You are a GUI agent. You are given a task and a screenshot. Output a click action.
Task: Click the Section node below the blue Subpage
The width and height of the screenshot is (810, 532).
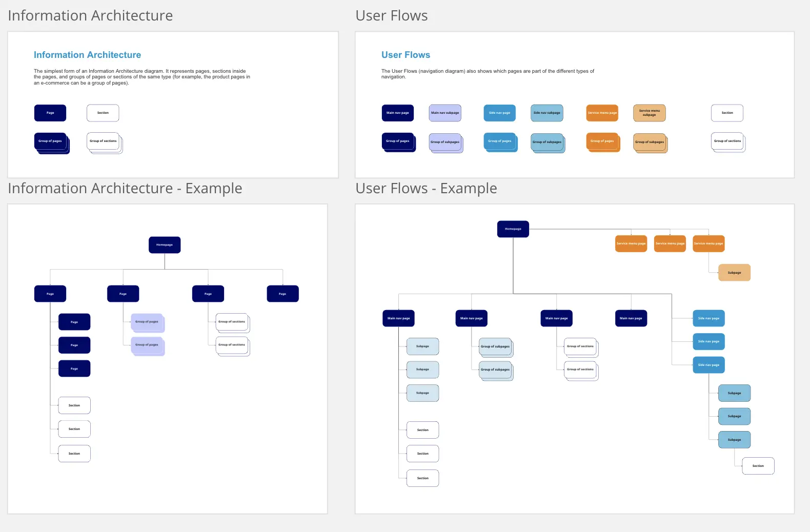coord(758,466)
